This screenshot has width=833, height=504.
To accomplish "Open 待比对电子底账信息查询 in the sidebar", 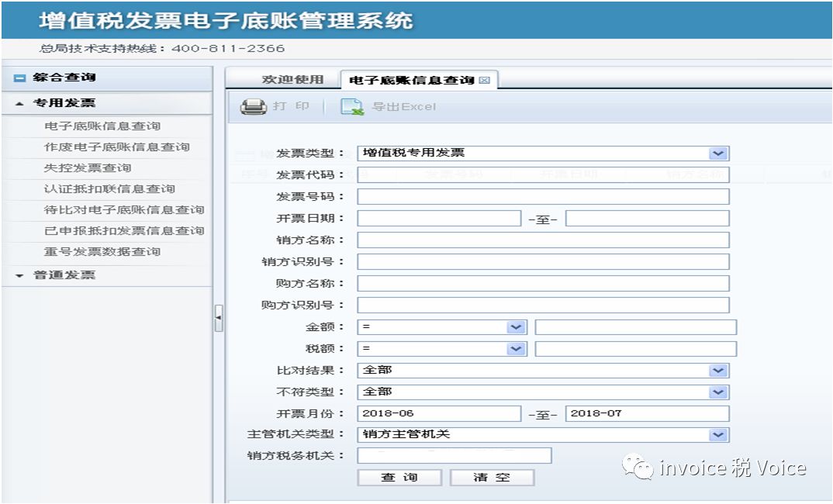I will click(124, 210).
